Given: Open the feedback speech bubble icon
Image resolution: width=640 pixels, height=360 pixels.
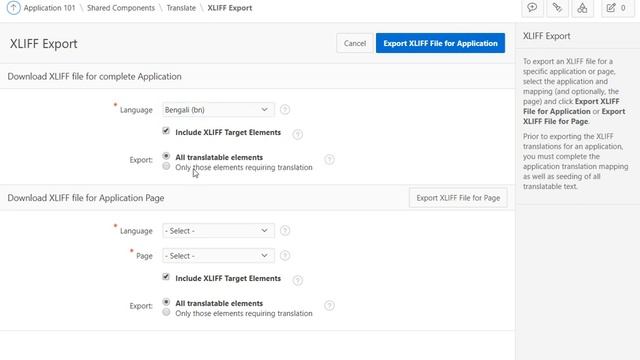Looking at the screenshot, I should coord(532,8).
